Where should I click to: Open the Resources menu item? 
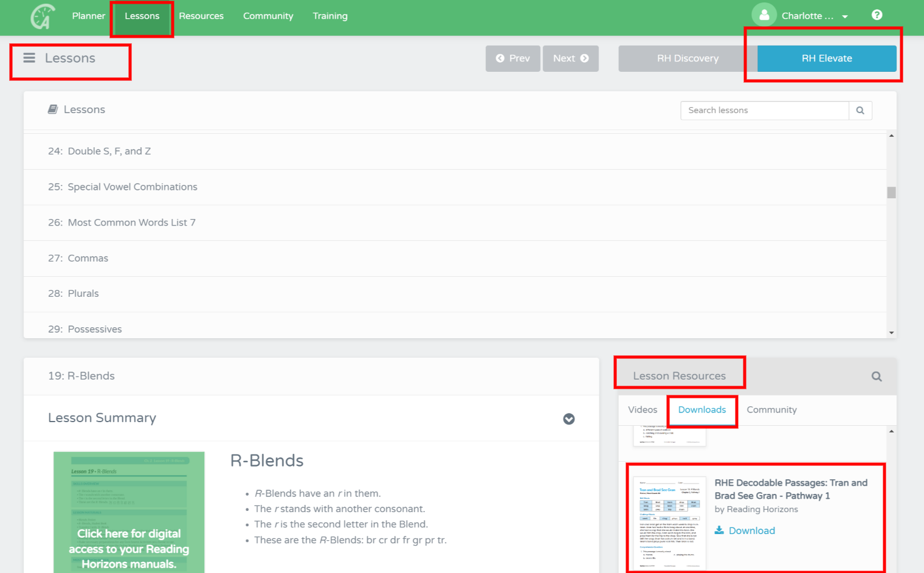click(201, 16)
